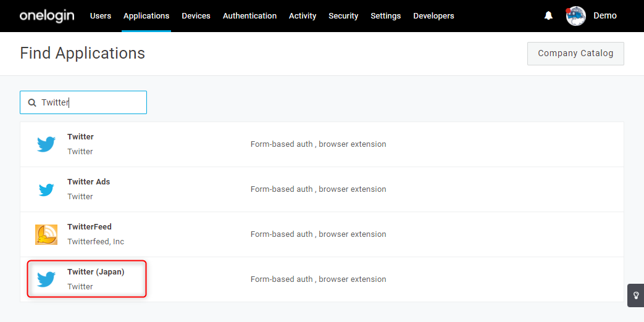The height and width of the screenshot is (322, 644).
Task: Open the notifications bell
Action: tap(548, 15)
